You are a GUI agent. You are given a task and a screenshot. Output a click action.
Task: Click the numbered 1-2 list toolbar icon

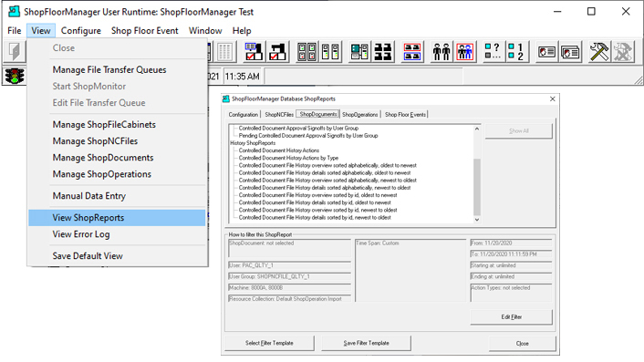(516, 52)
